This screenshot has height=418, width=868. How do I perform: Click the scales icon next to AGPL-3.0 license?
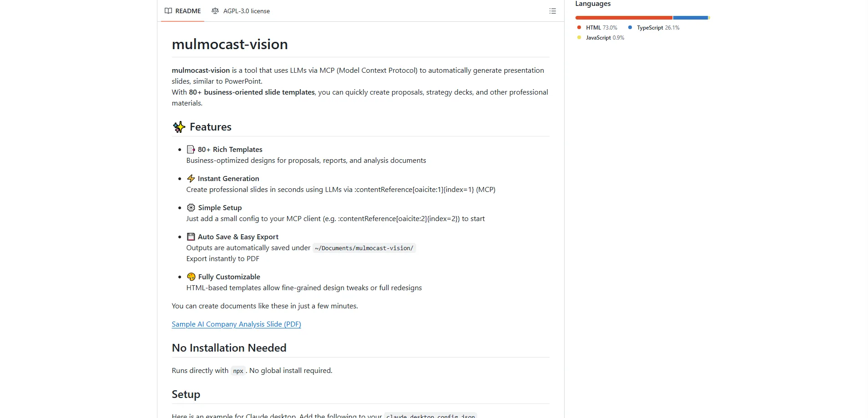(215, 10)
